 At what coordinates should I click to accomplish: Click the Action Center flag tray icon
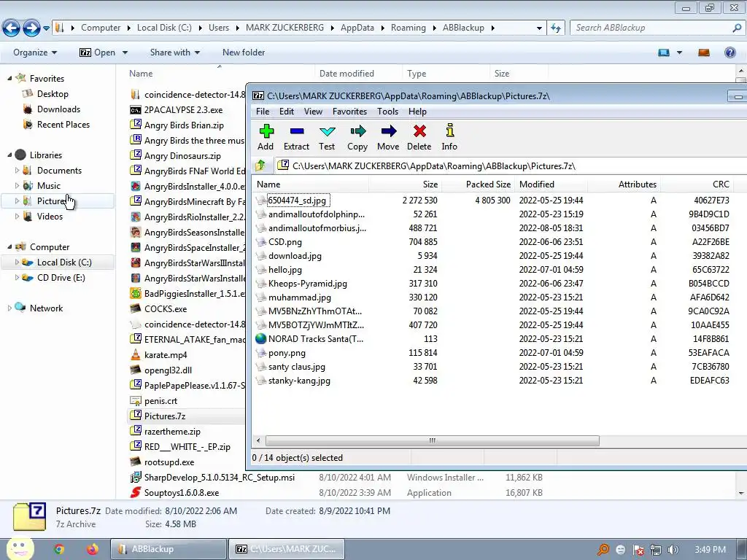tap(638, 550)
